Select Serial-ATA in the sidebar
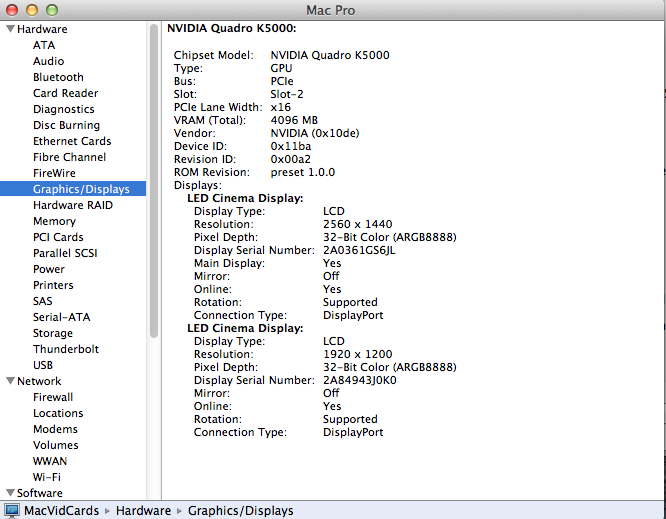The image size is (666, 519). [62, 317]
